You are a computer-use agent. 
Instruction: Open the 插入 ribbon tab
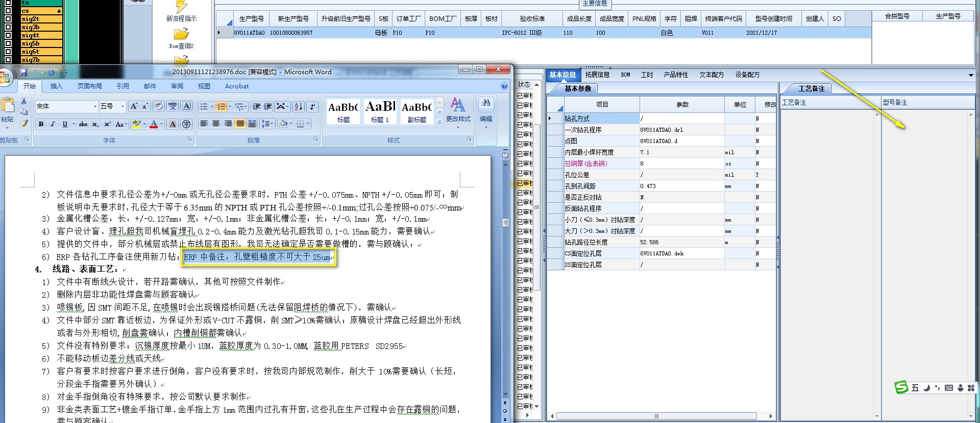point(56,86)
